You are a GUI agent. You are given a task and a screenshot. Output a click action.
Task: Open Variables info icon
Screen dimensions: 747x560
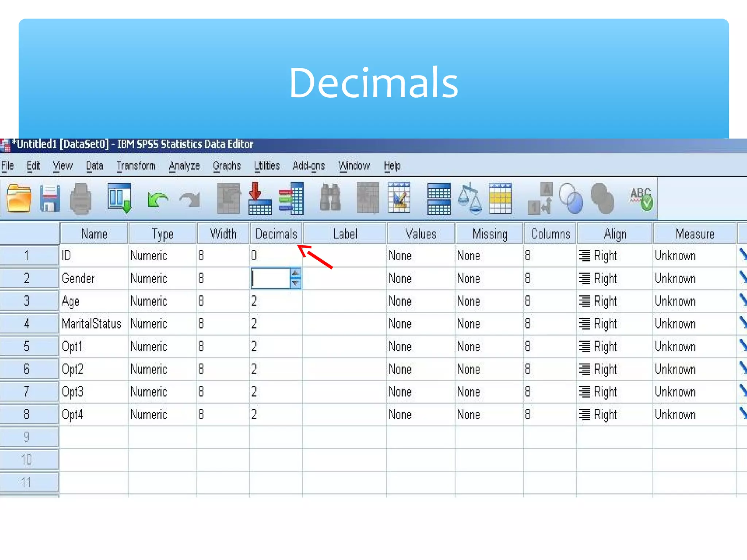coord(291,198)
